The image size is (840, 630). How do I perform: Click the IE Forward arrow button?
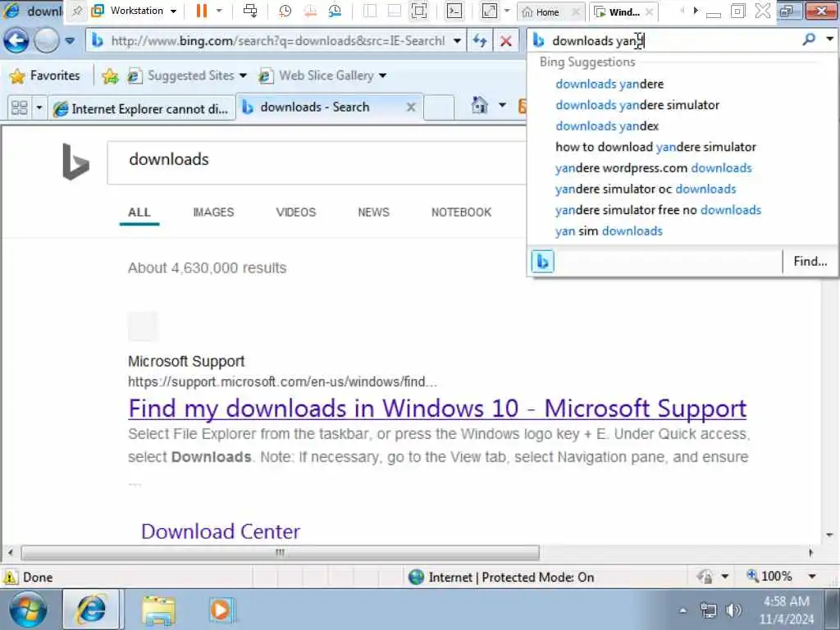click(47, 41)
